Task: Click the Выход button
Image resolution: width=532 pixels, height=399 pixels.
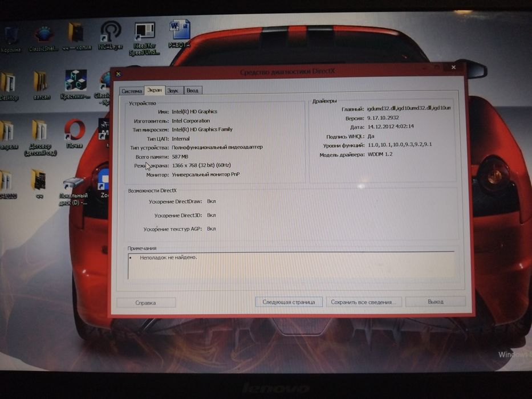Action: 436,302
